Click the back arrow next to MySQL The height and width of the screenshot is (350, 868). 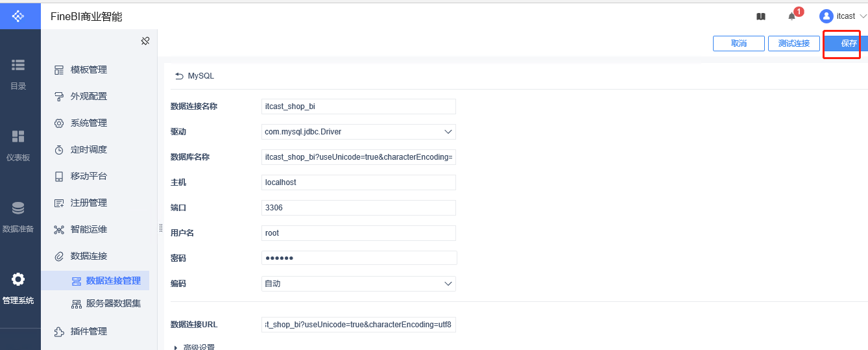(x=179, y=76)
